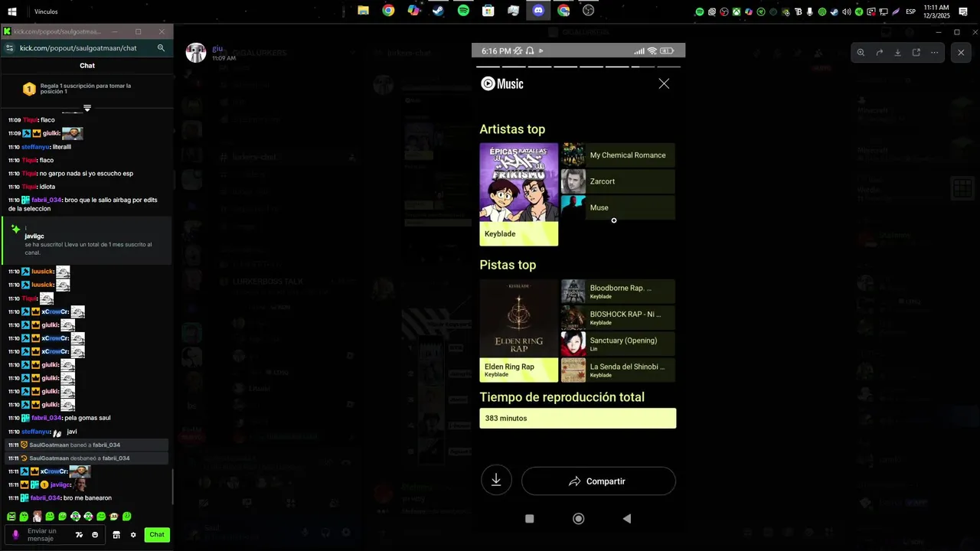Select the BIOSHOCK RAP track row

(618, 318)
